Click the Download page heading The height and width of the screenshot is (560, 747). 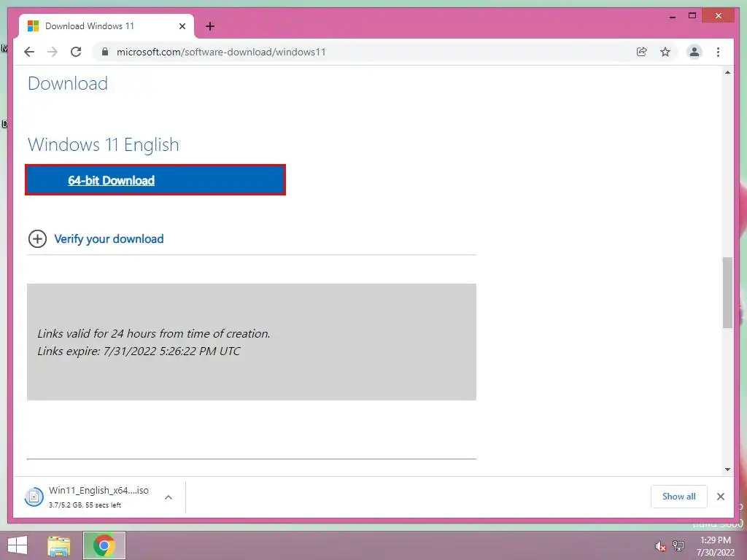pyautogui.click(x=68, y=83)
